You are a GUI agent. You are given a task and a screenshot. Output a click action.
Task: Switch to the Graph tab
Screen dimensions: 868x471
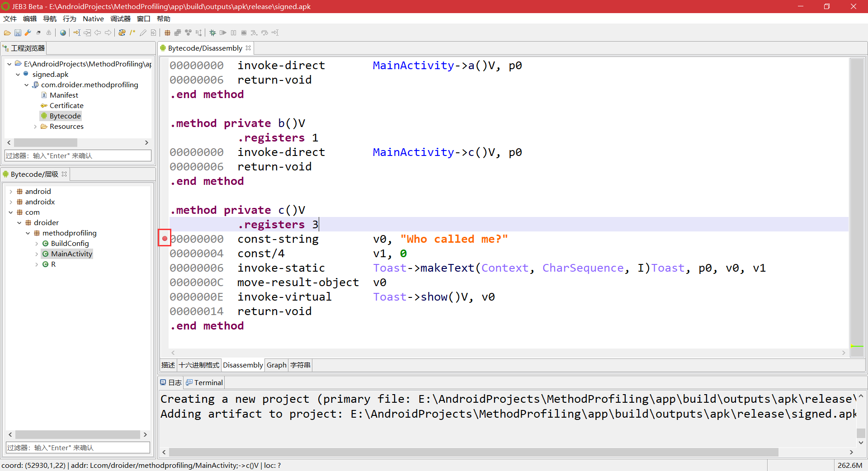[277, 365]
